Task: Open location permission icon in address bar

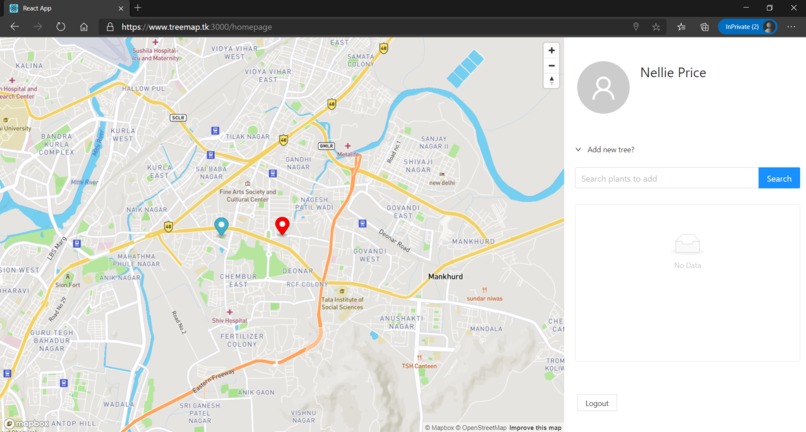Action: click(636, 27)
